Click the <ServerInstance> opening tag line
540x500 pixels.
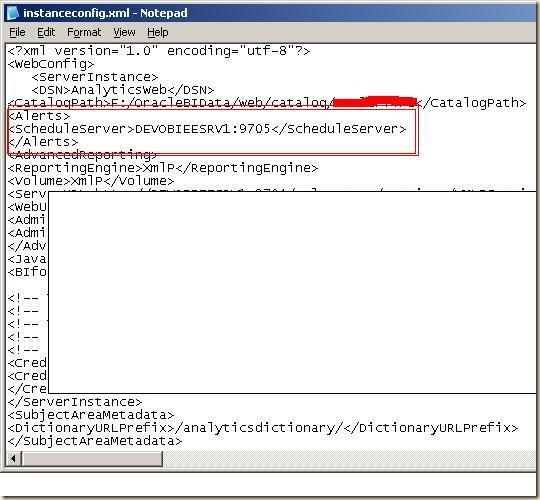pyautogui.click(x=95, y=77)
